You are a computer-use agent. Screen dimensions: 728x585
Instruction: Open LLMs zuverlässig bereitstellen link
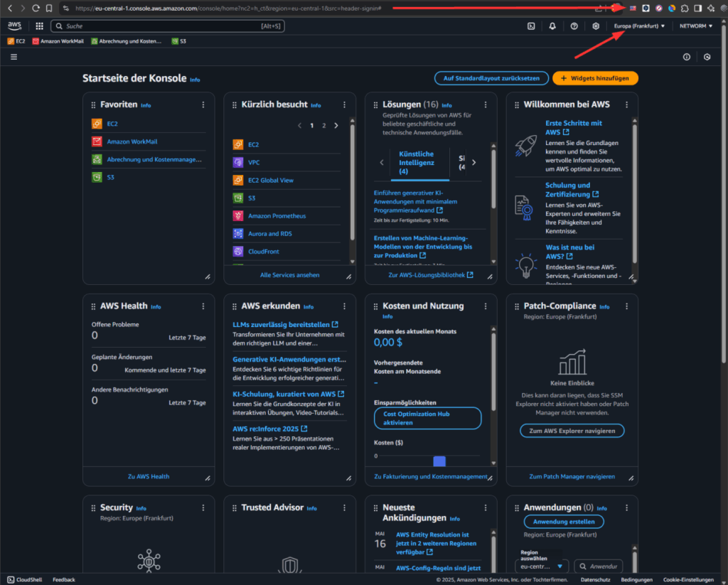pos(286,325)
